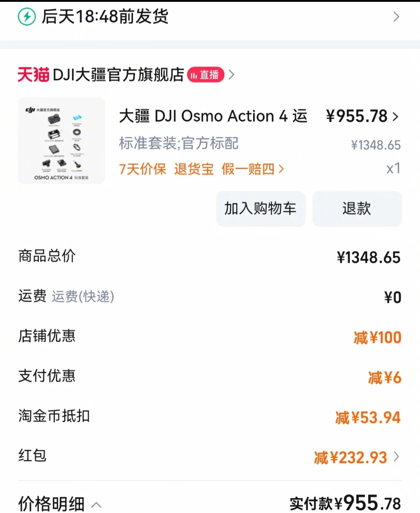Tap the red 直播 live badge

[205, 75]
